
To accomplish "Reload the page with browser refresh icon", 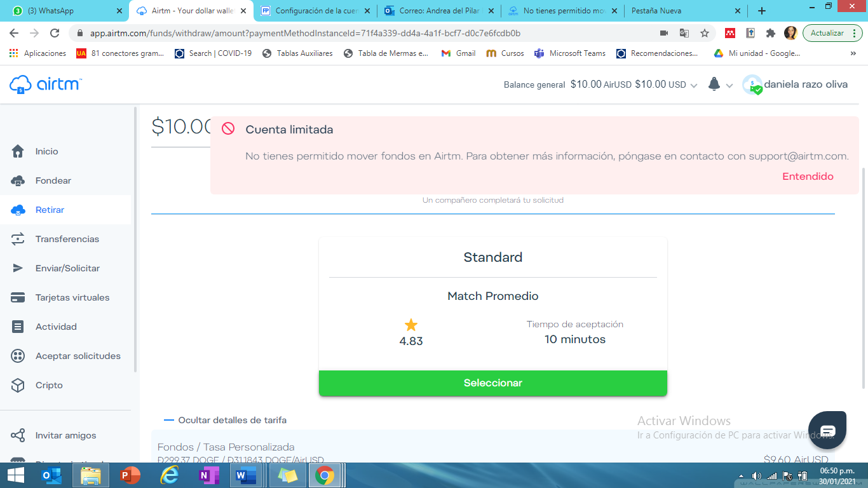I will click(55, 33).
